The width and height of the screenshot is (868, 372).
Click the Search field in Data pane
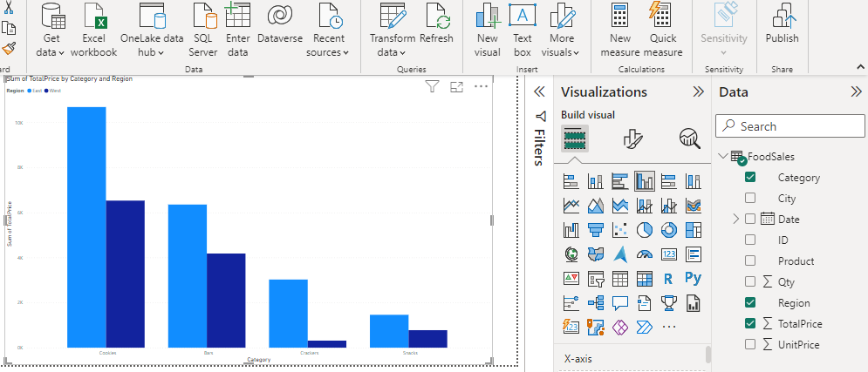coord(790,126)
